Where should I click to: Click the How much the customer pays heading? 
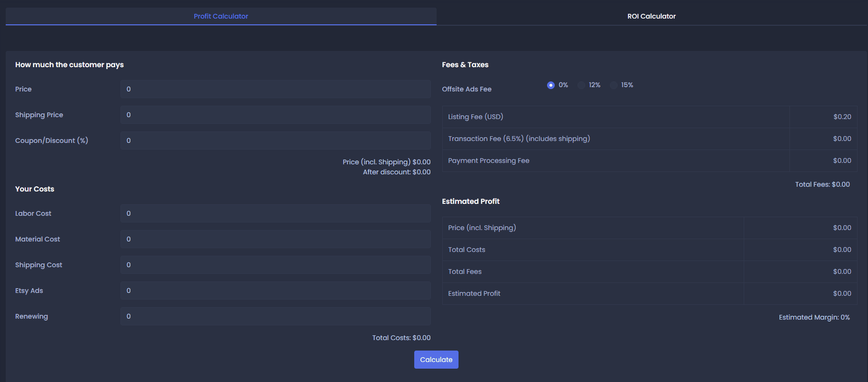pos(70,65)
